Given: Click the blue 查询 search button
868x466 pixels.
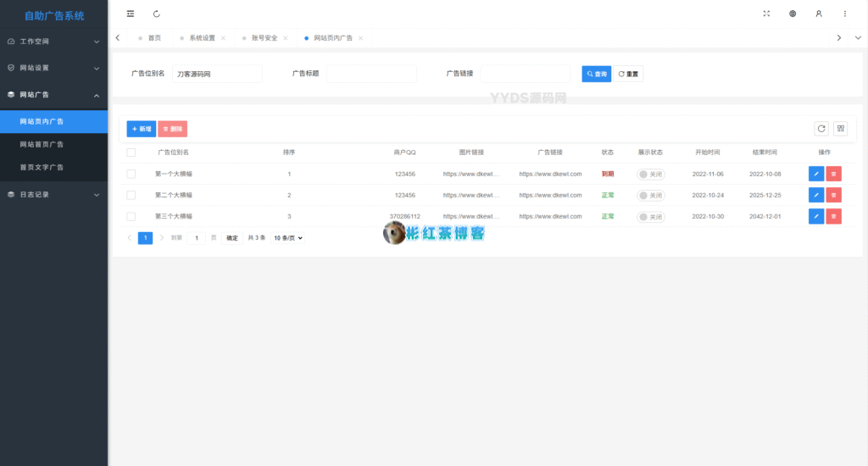Looking at the screenshot, I should pyautogui.click(x=597, y=75).
